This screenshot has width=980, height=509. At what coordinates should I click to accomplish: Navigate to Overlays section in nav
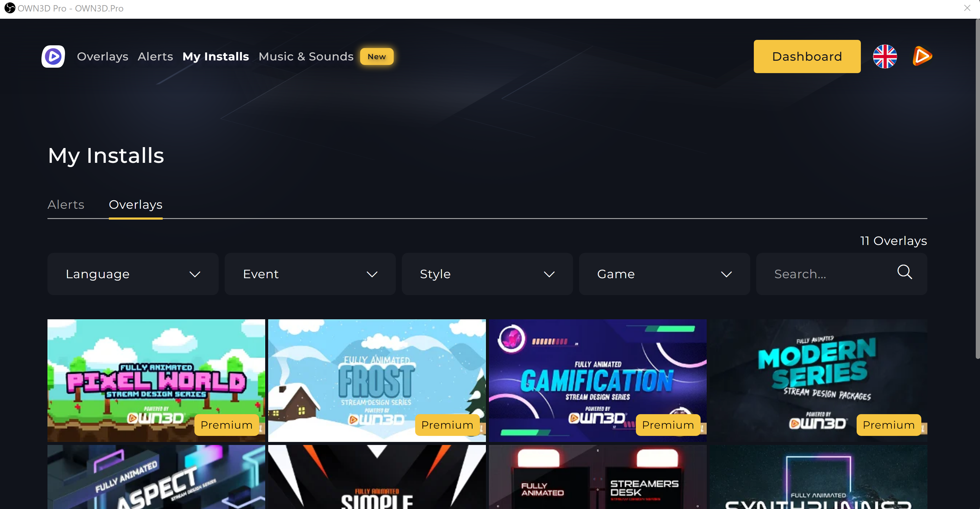pyautogui.click(x=103, y=56)
